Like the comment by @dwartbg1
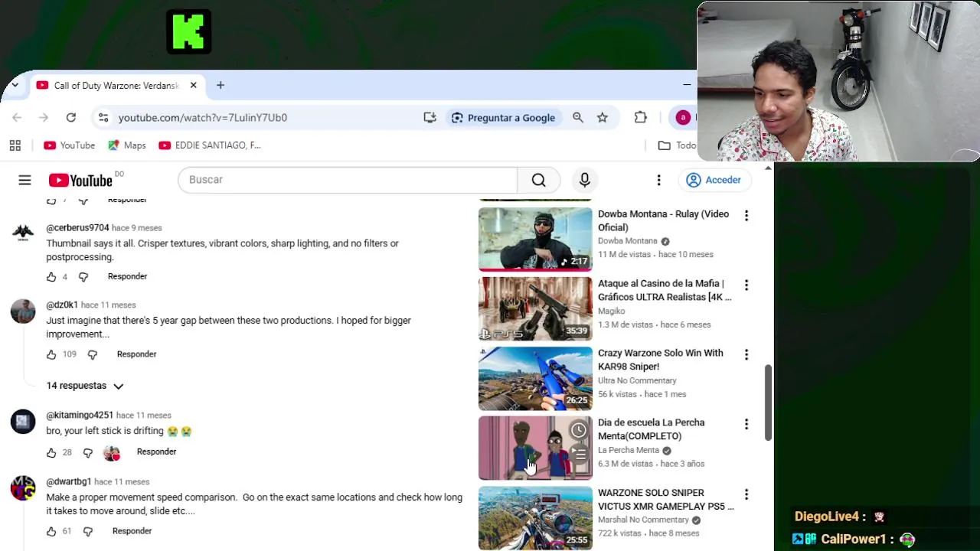 51,531
